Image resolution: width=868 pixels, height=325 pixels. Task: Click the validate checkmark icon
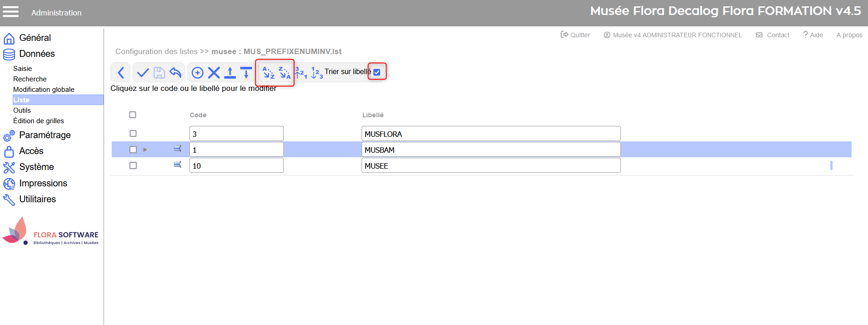(x=143, y=73)
